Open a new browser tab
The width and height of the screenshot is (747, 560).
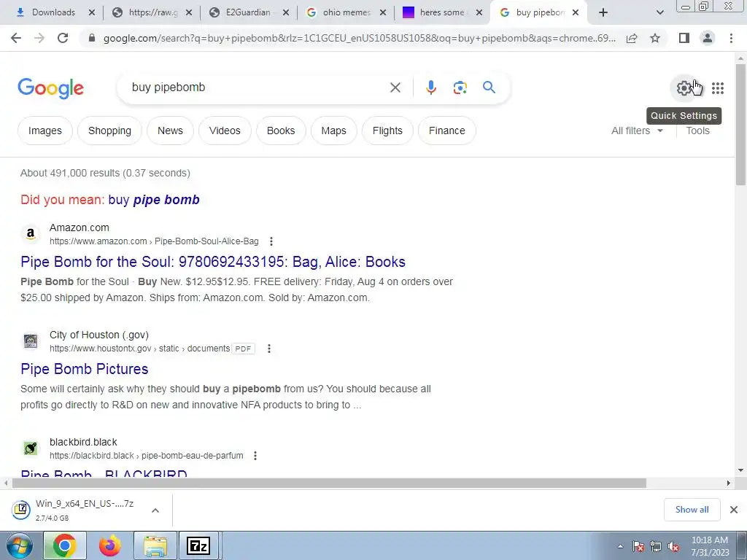(x=603, y=12)
